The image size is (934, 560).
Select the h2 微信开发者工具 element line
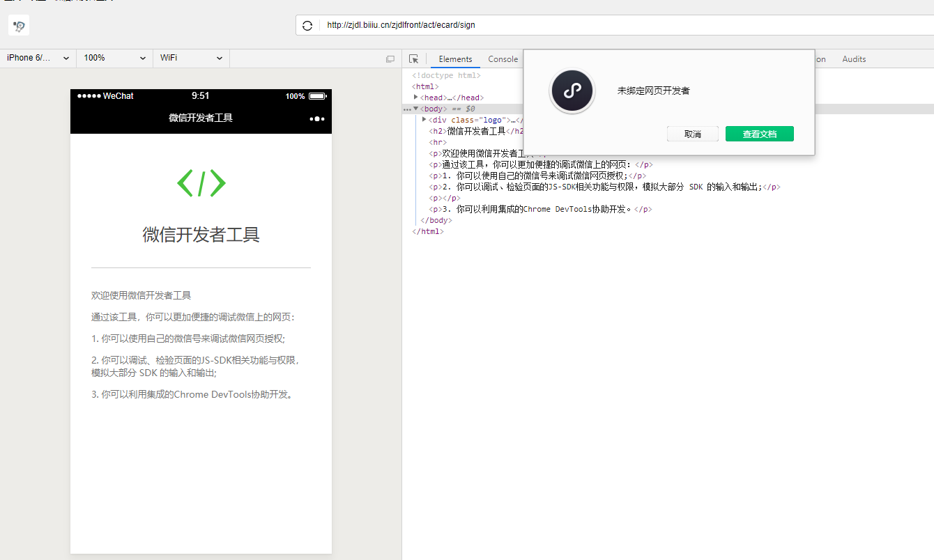click(x=476, y=131)
